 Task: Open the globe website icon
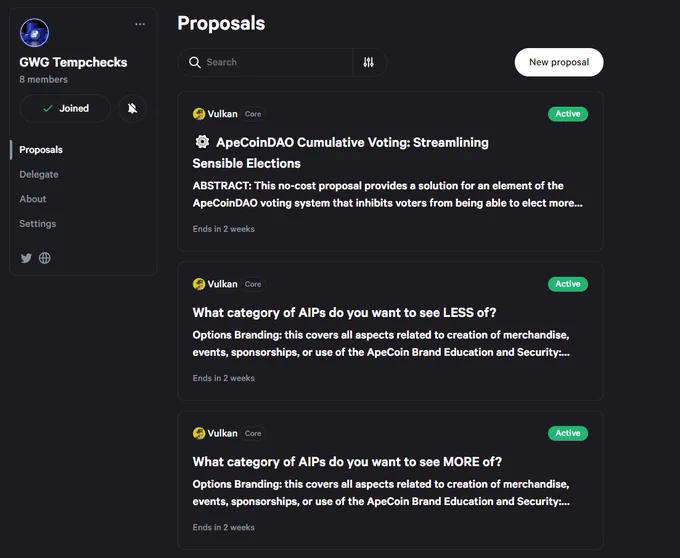45,258
